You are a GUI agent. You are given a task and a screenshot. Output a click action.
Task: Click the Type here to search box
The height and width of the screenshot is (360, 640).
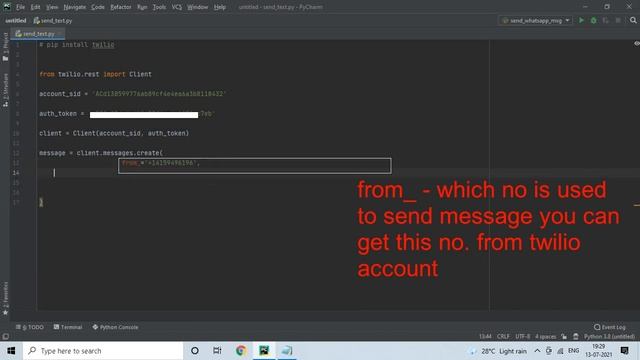[x=103, y=351]
